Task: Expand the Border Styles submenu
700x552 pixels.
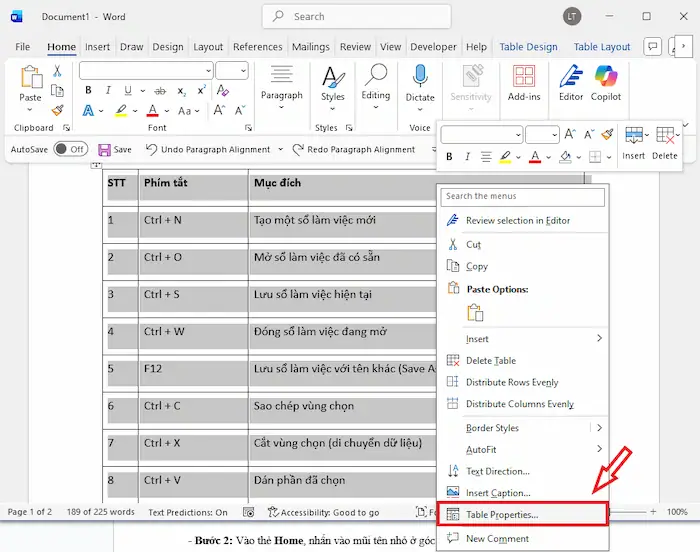Action: (522, 428)
